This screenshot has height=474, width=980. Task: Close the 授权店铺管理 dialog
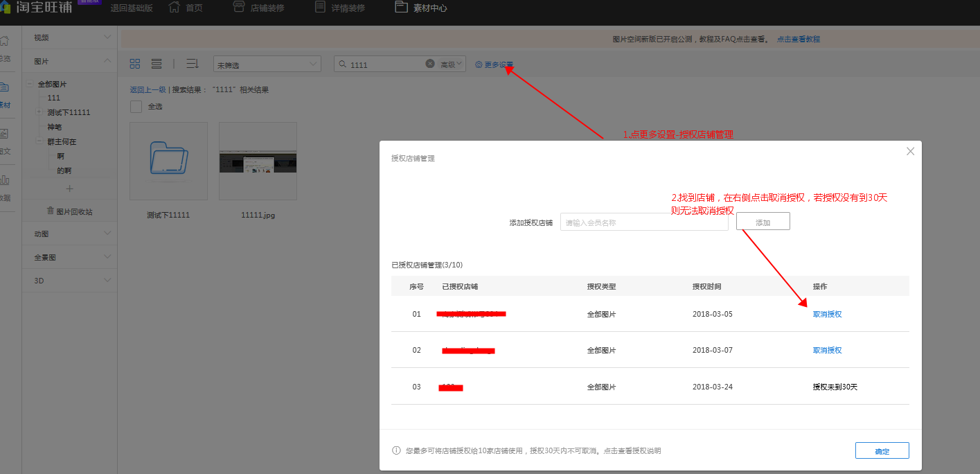coord(911,151)
